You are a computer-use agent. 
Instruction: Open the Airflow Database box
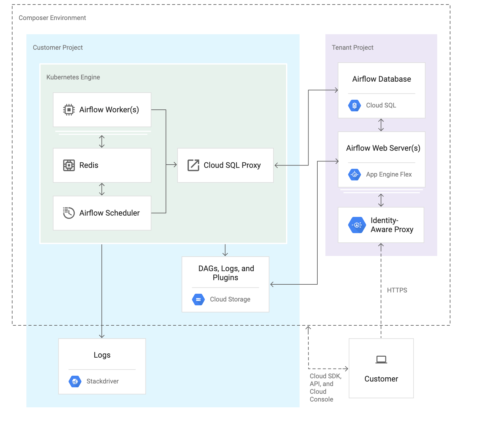coord(381,79)
